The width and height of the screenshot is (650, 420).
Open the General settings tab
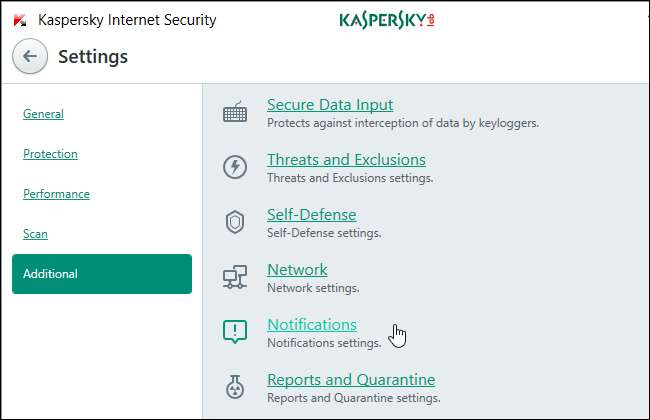43,114
